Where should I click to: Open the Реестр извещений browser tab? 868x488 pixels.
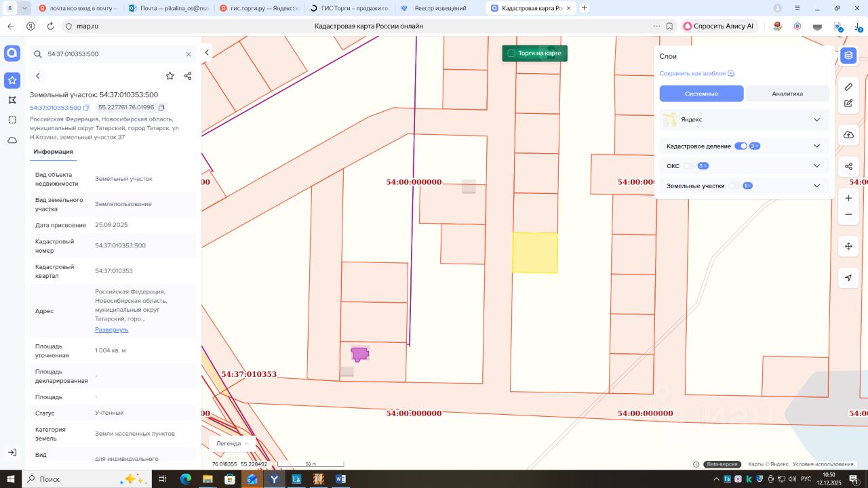440,8
